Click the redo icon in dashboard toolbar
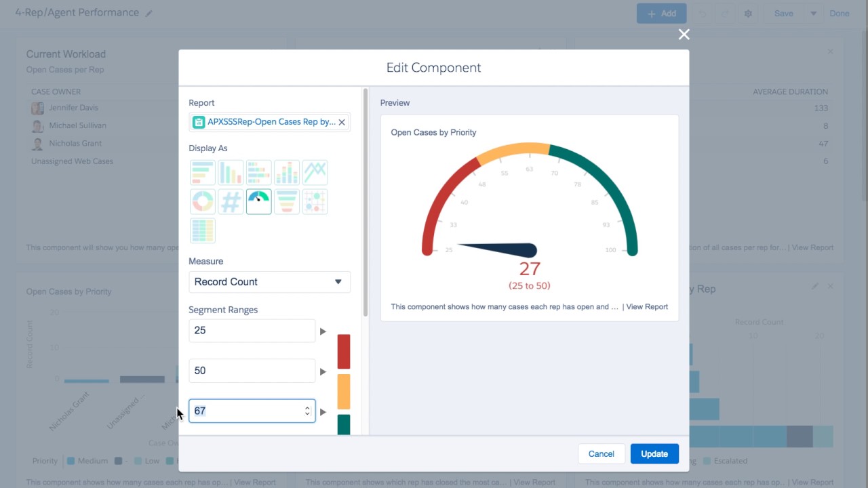The width and height of the screenshot is (868, 488). click(x=724, y=14)
